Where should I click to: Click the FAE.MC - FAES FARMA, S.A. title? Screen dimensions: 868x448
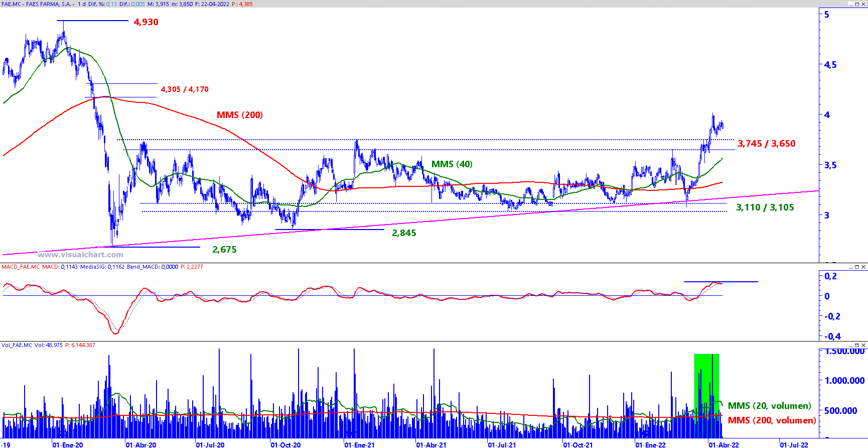(x=37, y=4)
